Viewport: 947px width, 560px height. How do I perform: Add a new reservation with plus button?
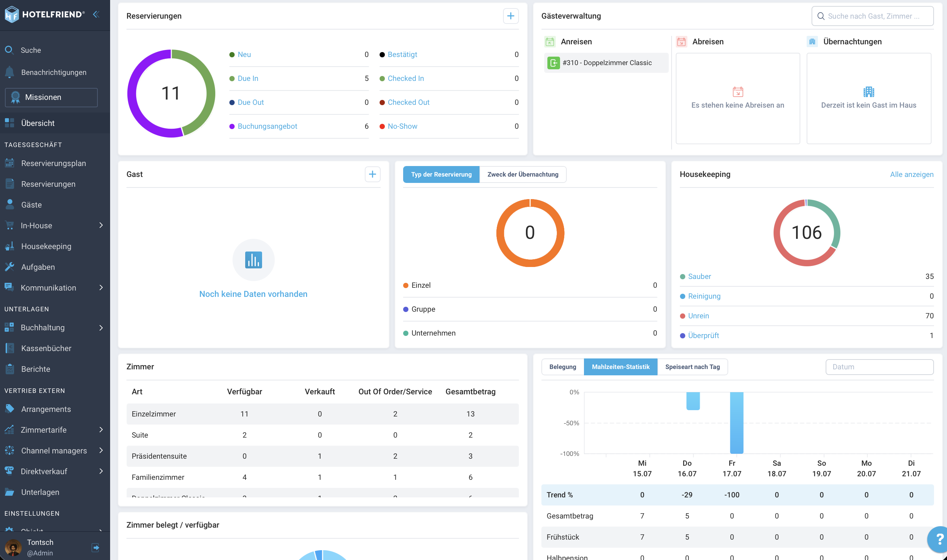pyautogui.click(x=510, y=16)
